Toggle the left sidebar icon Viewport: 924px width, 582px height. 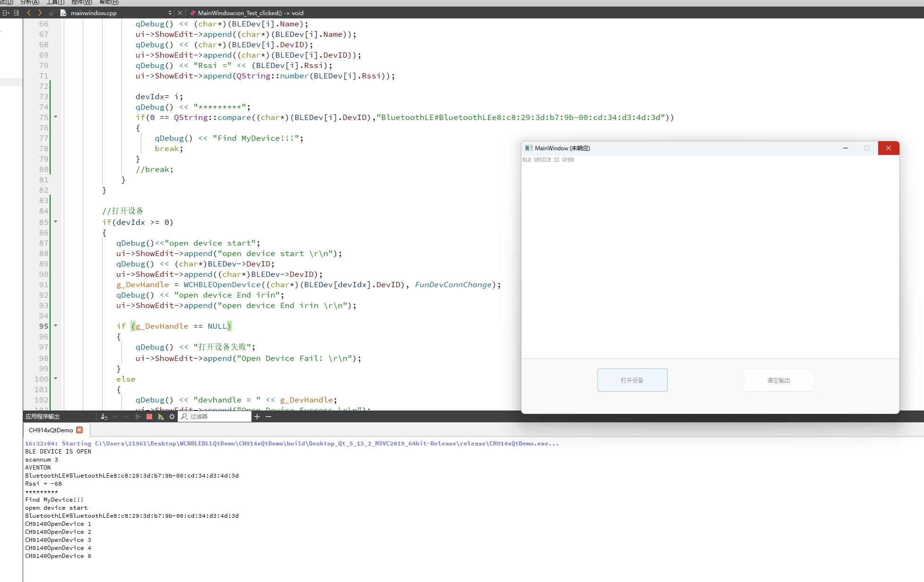[x=17, y=13]
